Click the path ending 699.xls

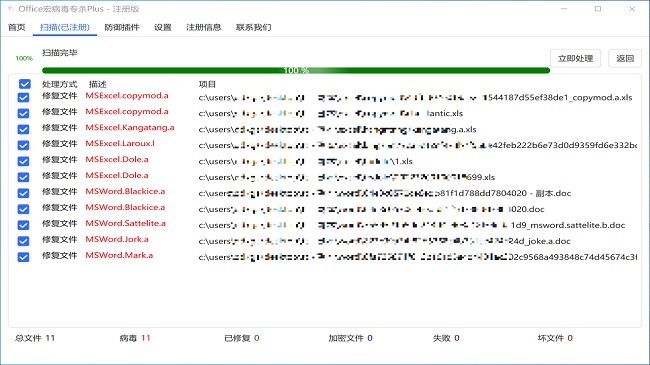click(347, 177)
